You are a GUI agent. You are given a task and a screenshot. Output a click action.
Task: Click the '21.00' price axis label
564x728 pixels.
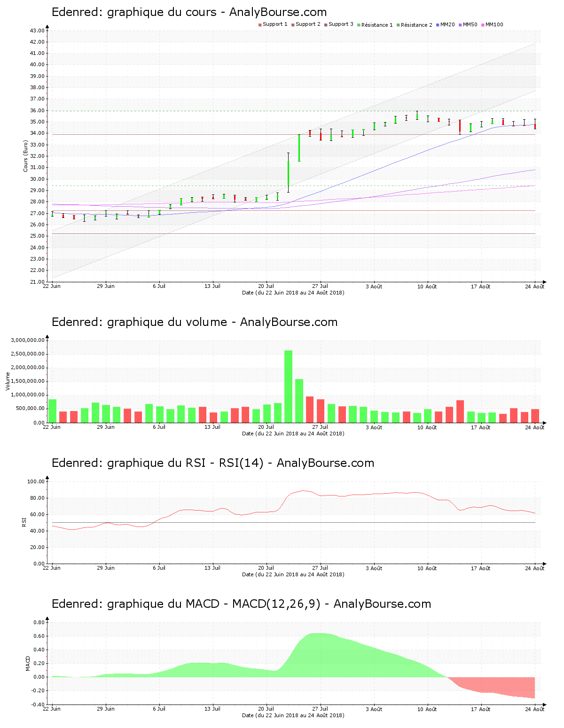(37, 282)
